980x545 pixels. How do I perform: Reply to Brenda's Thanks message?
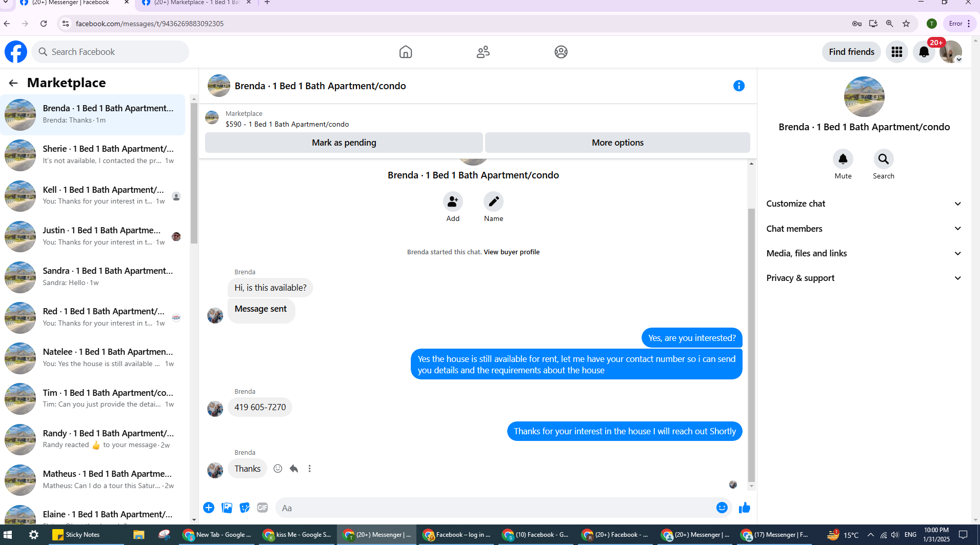click(294, 469)
